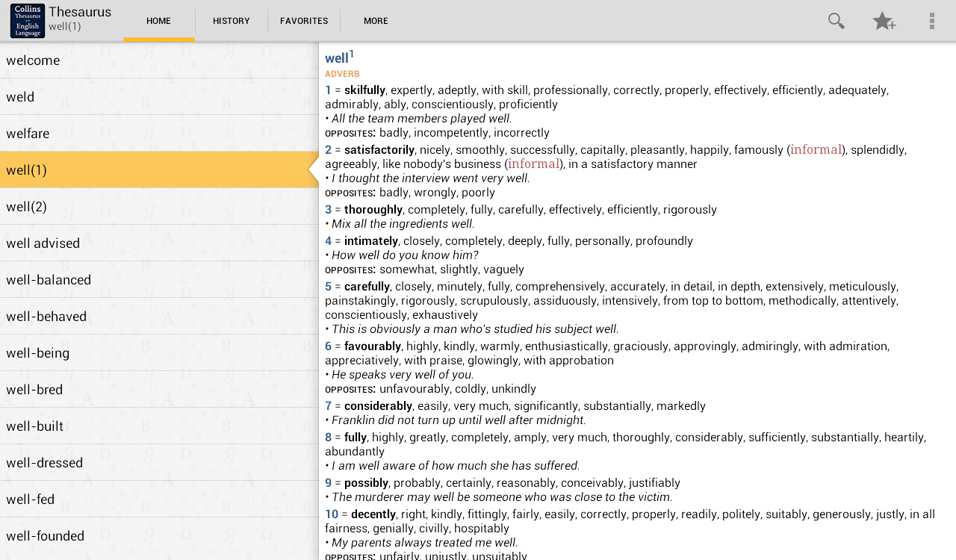This screenshot has height=560, width=956.
Task: Click the Collins Thesaurus logo
Action: (x=27, y=20)
